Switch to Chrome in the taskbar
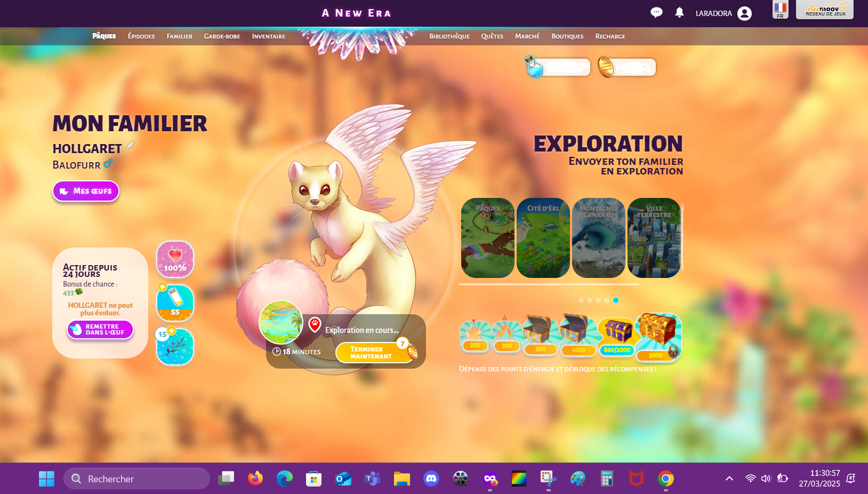 (665, 479)
